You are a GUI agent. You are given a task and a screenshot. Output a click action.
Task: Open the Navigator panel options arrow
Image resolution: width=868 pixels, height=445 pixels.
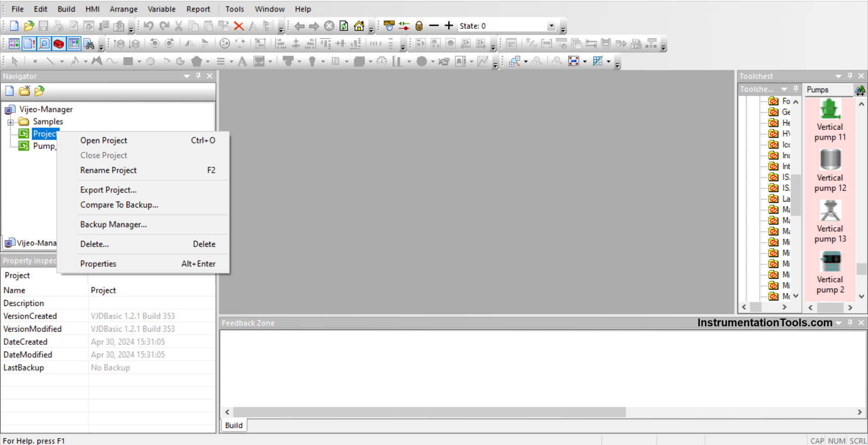pos(187,76)
